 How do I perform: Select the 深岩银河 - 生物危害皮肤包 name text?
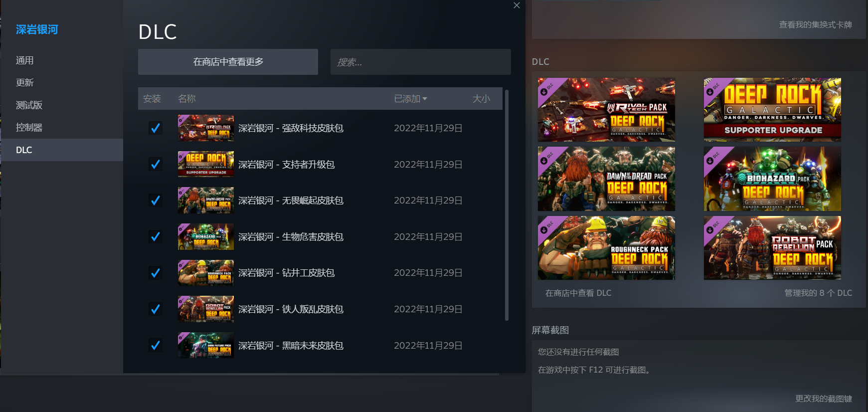click(x=291, y=236)
